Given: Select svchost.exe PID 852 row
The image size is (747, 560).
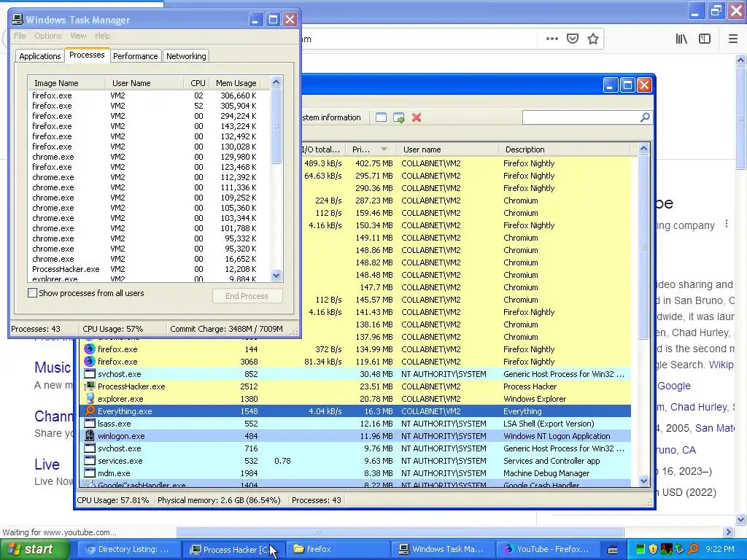Looking at the screenshot, I should (355, 374).
